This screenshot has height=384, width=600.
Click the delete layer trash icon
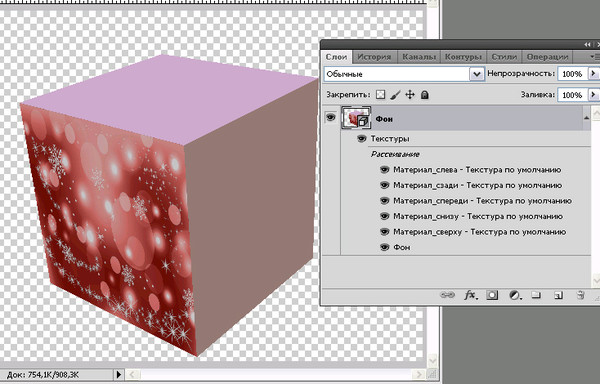(580, 295)
